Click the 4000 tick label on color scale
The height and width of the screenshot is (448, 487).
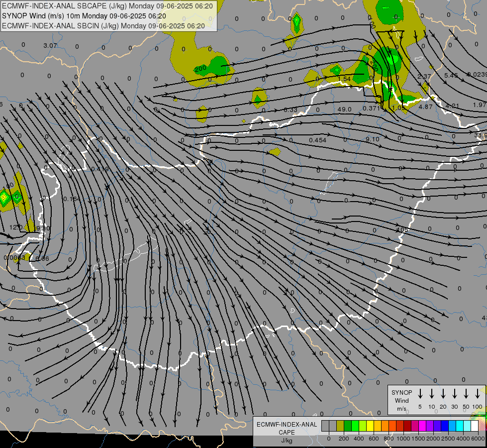coord(463,439)
